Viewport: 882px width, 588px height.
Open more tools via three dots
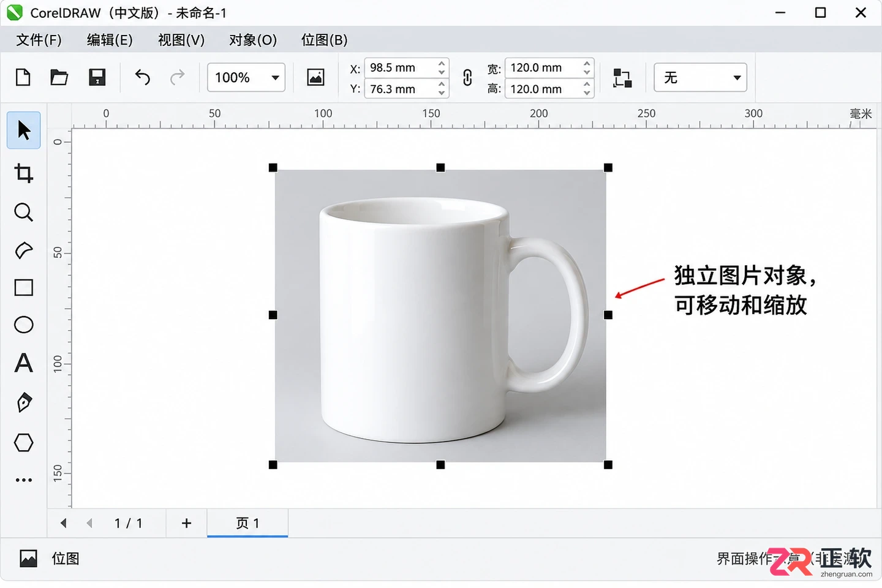pyautogui.click(x=24, y=480)
